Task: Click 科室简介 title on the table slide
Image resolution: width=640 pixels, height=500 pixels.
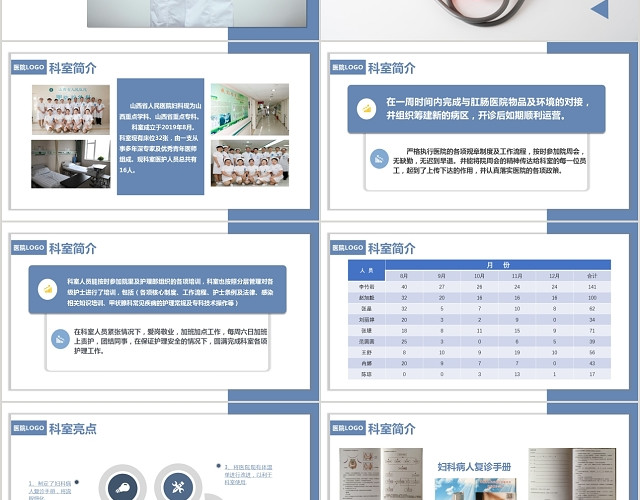Action: coord(391,248)
